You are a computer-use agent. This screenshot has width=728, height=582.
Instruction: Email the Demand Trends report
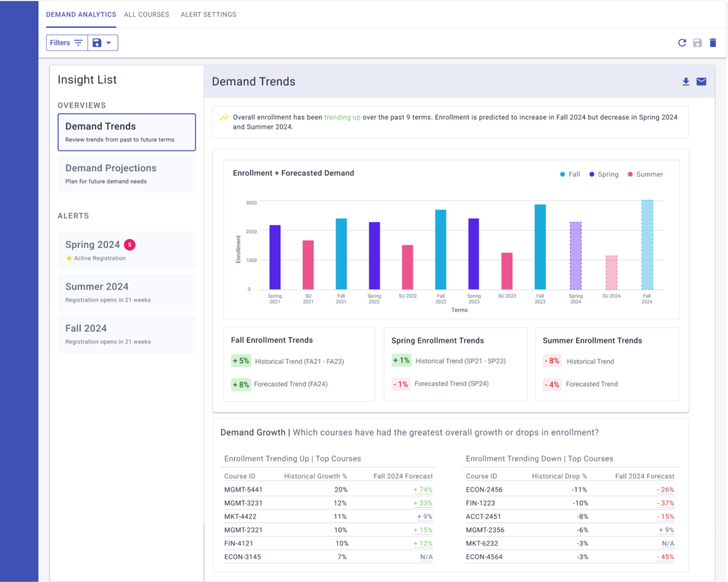701,81
